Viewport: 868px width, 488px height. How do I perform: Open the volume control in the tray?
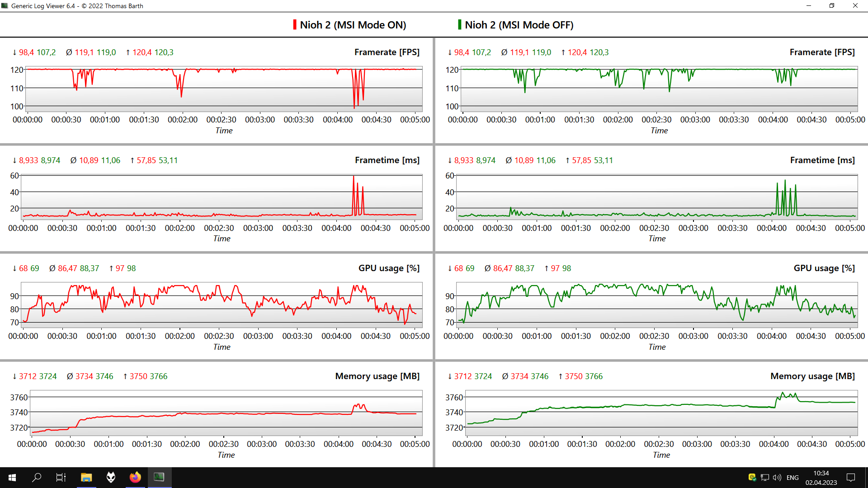pyautogui.click(x=777, y=478)
